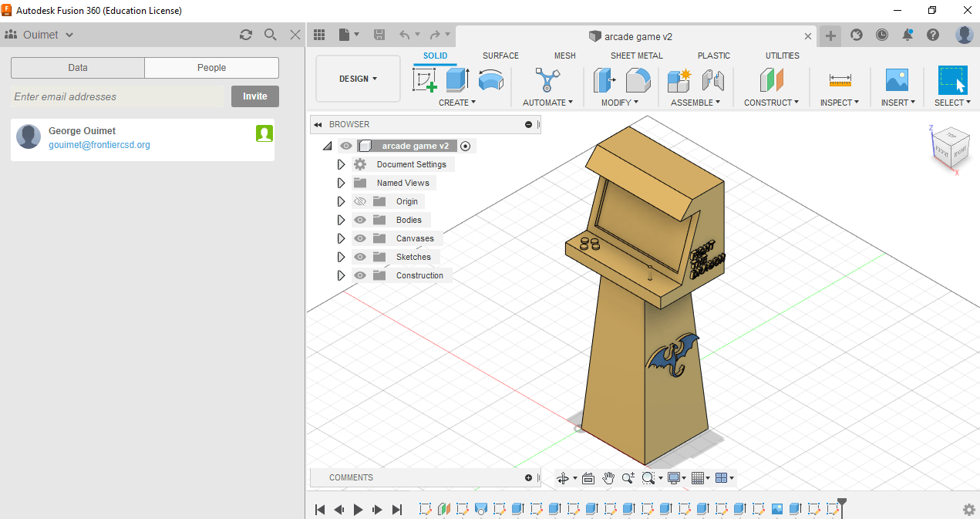This screenshot has width=980, height=519.
Task: Click the Look At icon
Action: (x=588, y=478)
